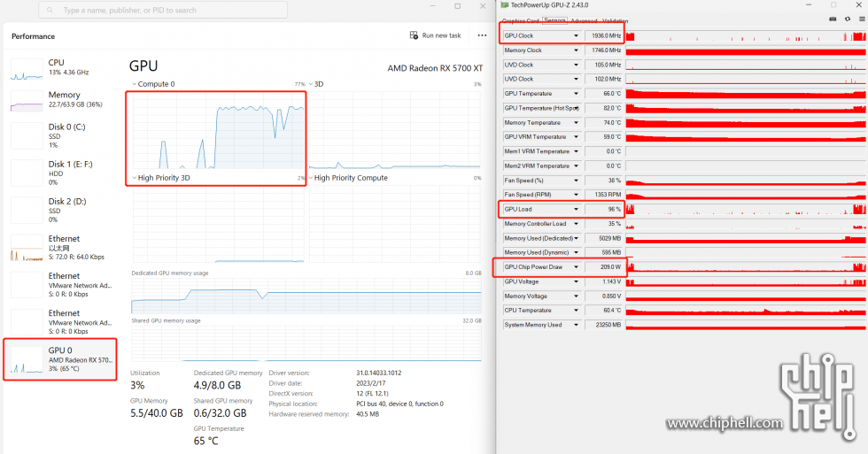The image size is (868, 454).
Task: Open the GPU Temperature sensor dropdown arrow
Action: click(x=576, y=94)
